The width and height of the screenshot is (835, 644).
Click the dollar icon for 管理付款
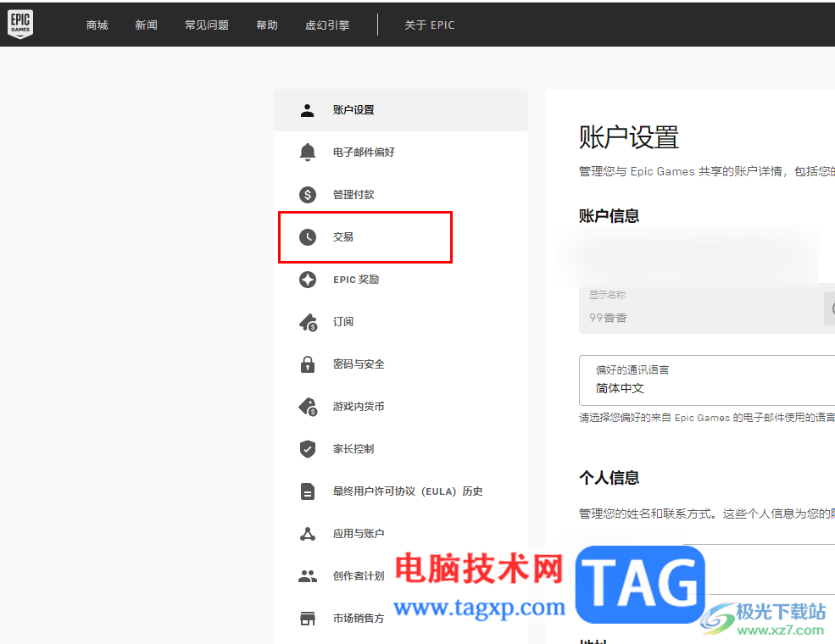click(x=307, y=195)
